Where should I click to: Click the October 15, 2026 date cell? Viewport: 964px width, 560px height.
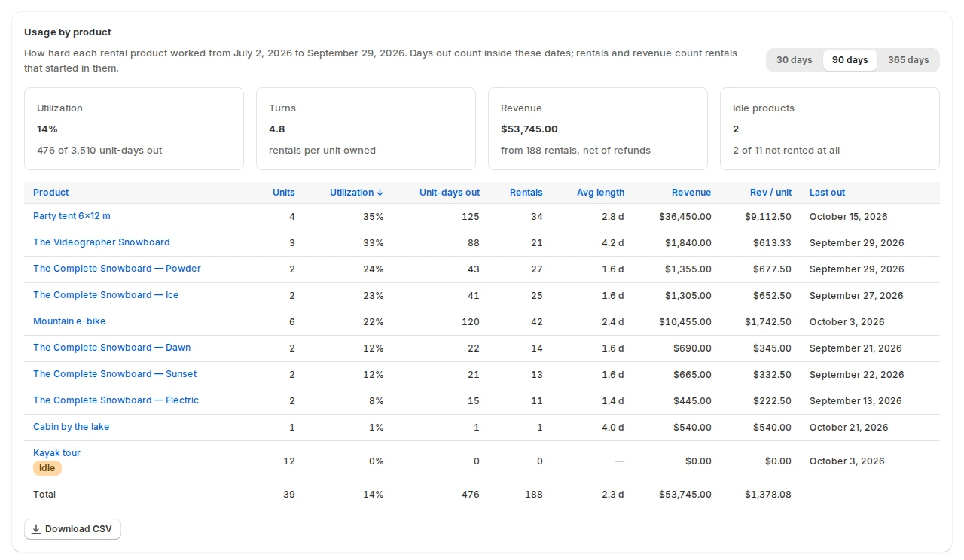[x=849, y=217]
